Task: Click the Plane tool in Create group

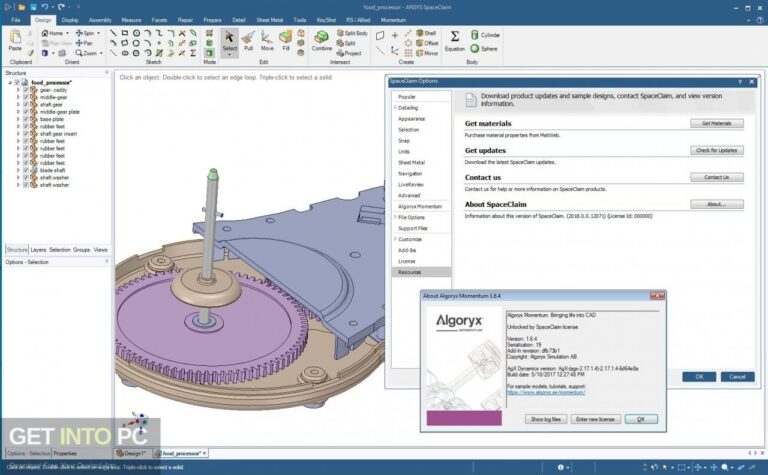Action: 380,35
